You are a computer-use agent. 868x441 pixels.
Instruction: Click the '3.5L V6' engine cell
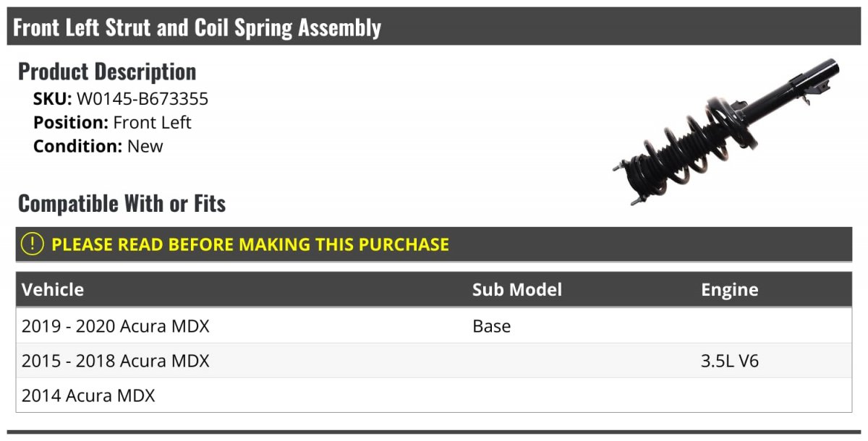click(729, 361)
